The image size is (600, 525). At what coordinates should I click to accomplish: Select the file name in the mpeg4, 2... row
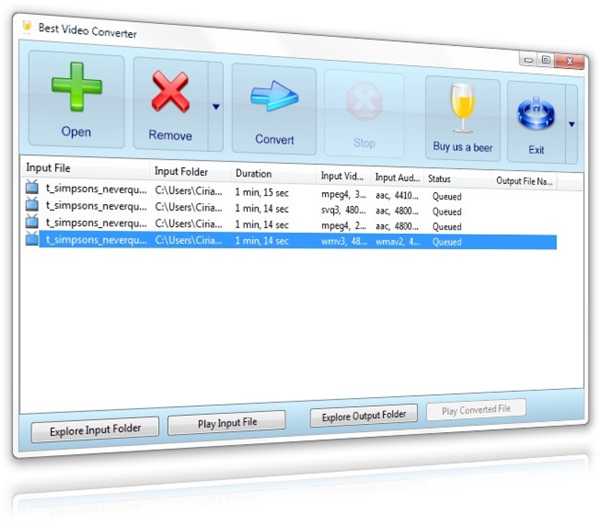click(x=96, y=223)
